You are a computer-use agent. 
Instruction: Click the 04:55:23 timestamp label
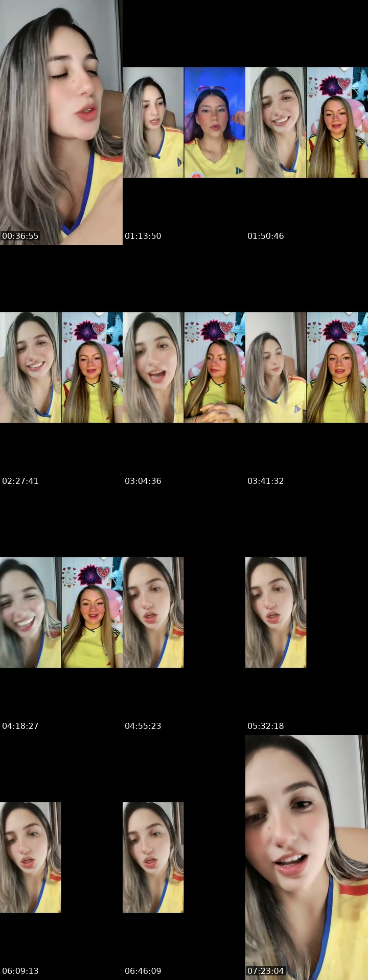pos(143,726)
